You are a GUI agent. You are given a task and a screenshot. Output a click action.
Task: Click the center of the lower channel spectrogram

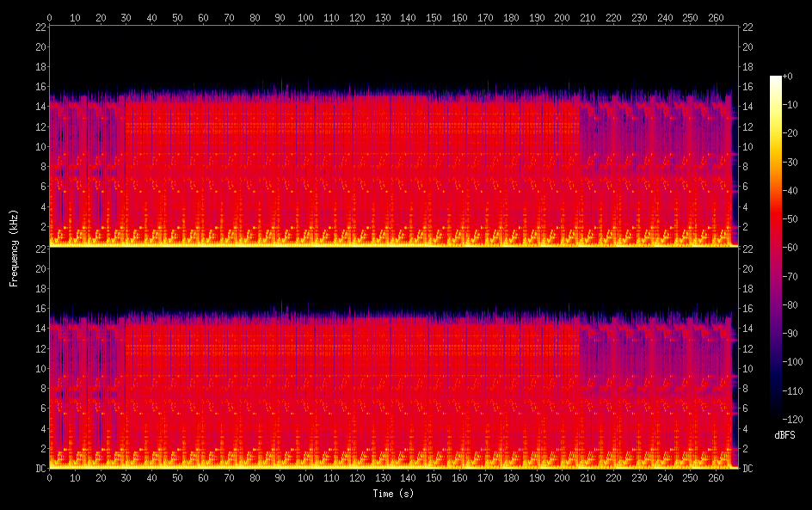[x=393, y=358]
